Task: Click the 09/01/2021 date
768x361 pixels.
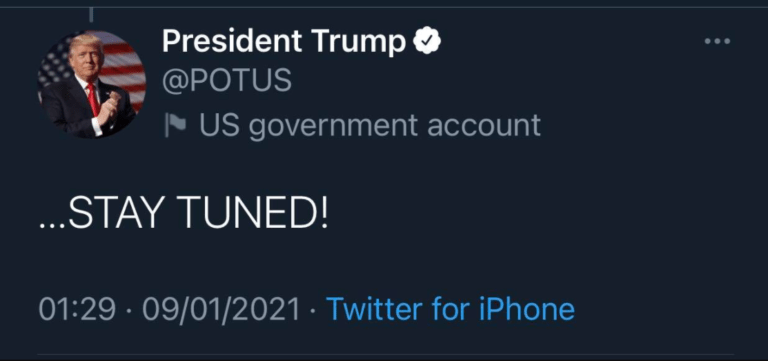Action: coord(221,310)
